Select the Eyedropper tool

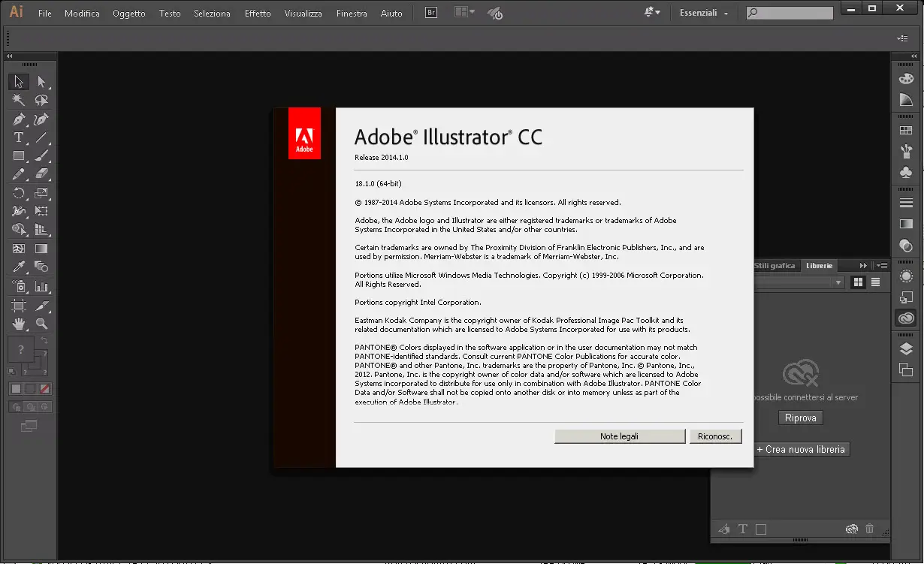[19, 267]
